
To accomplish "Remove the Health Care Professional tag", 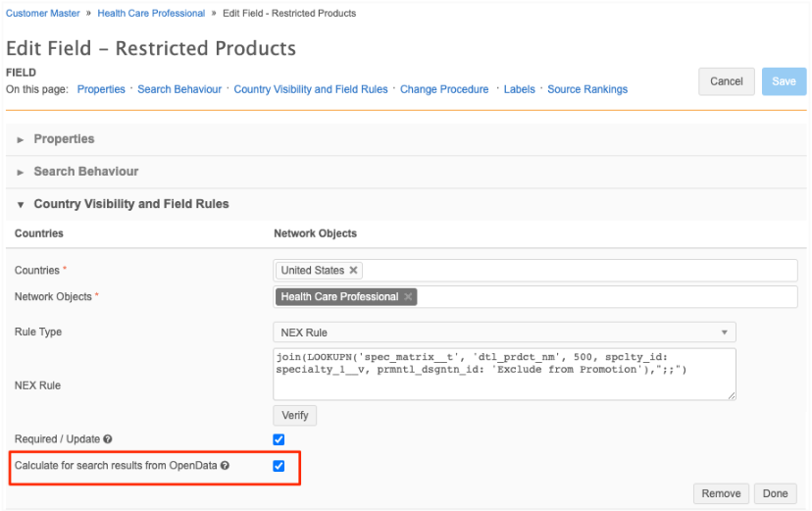I will pyautogui.click(x=408, y=297).
